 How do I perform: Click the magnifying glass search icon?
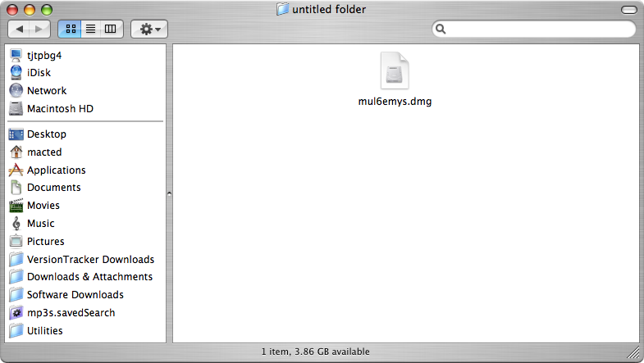[441, 29]
